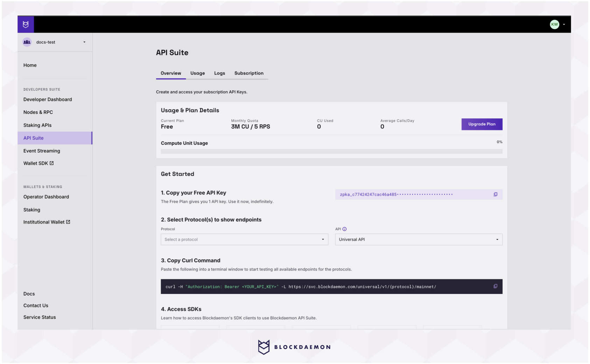This screenshot has height=364, width=590.
Task: Click external-link icon beside Institutional Wallet
Action: pos(68,222)
